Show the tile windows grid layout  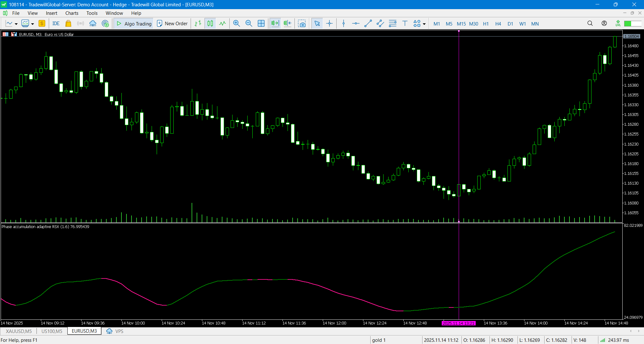(261, 24)
